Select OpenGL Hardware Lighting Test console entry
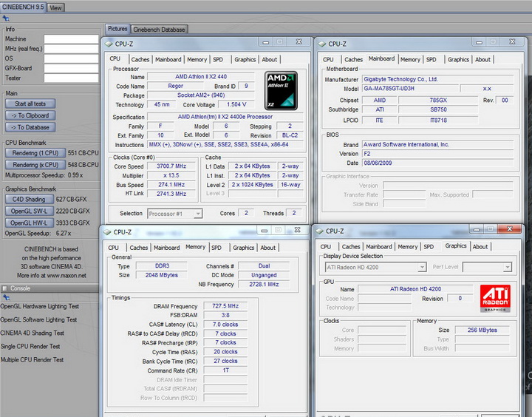The height and width of the screenshot is (417, 532). coord(38,306)
